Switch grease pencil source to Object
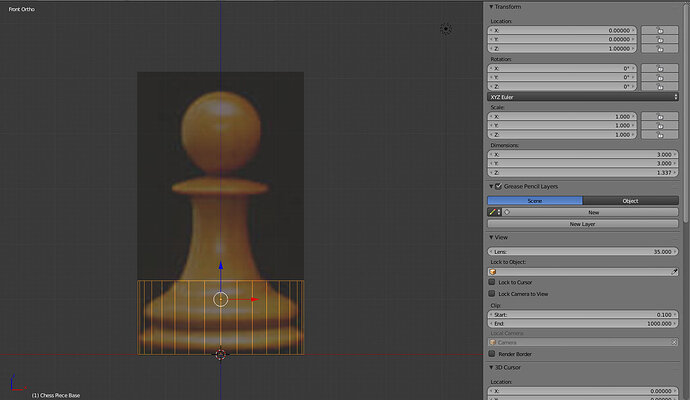 (630, 200)
